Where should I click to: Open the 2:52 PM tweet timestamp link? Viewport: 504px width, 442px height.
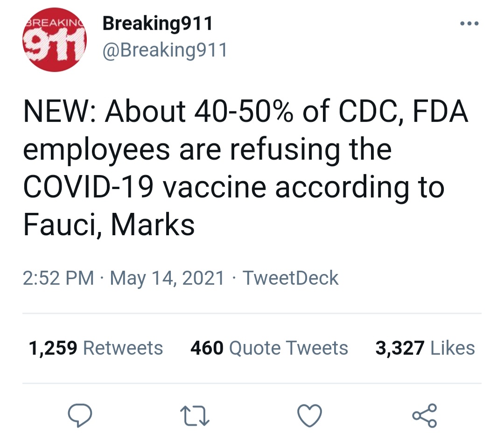[58, 278]
